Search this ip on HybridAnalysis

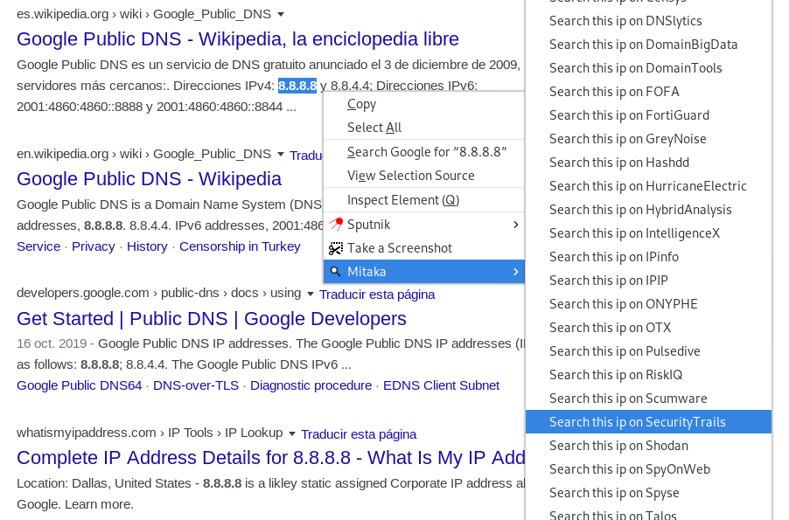coord(649,209)
